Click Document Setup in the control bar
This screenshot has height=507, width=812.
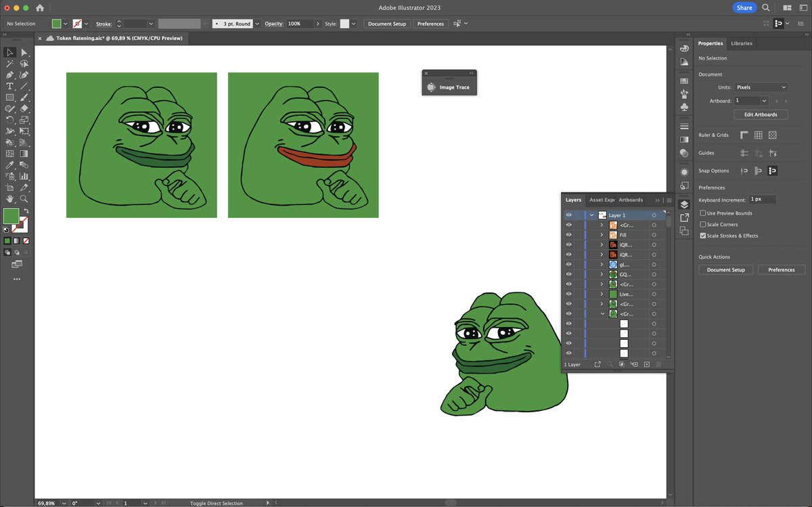tap(387, 24)
